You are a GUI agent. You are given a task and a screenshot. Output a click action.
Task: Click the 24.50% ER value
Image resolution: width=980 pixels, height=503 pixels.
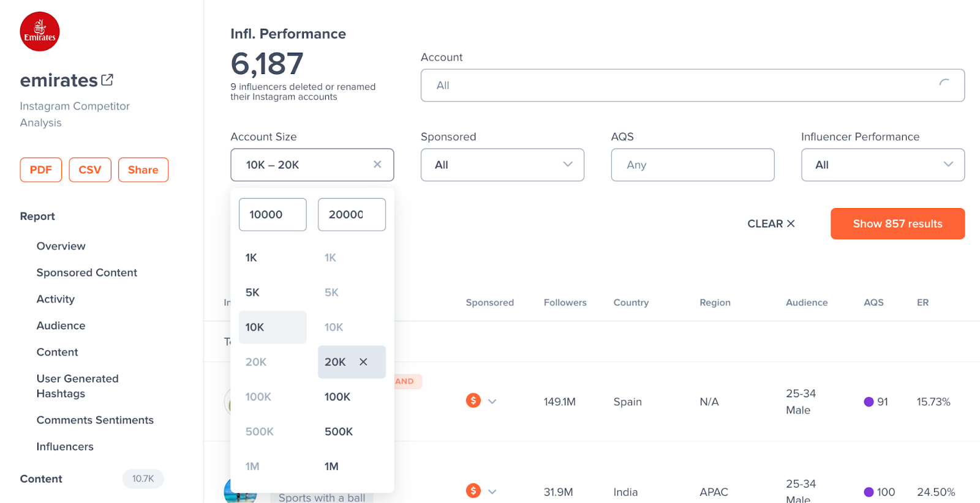pos(936,492)
